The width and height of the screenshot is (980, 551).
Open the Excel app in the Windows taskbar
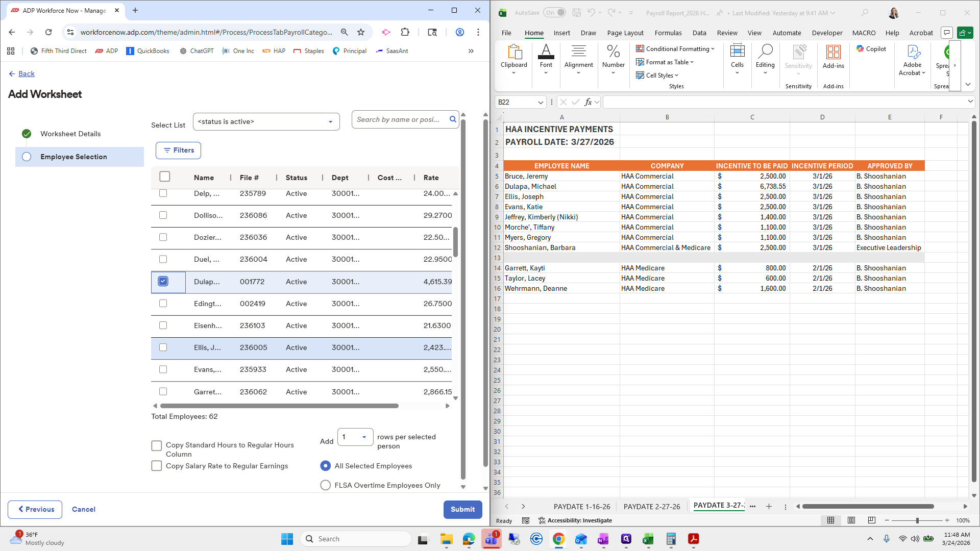click(x=648, y=539)
